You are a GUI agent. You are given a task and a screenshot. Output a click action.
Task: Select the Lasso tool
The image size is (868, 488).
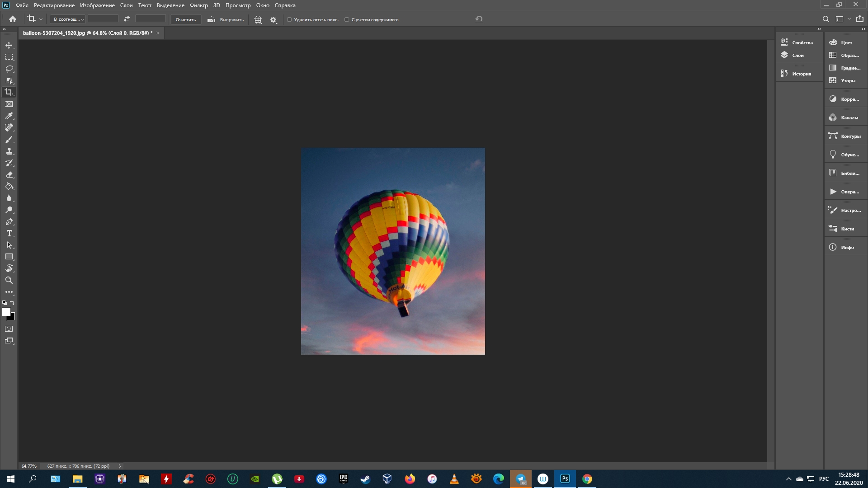(x=9, y=69)
